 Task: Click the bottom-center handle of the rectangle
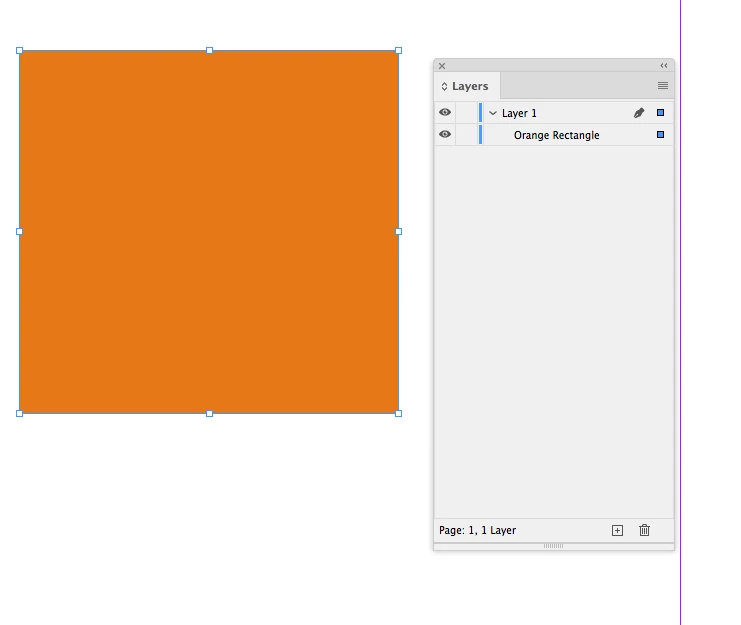[209, 413]
